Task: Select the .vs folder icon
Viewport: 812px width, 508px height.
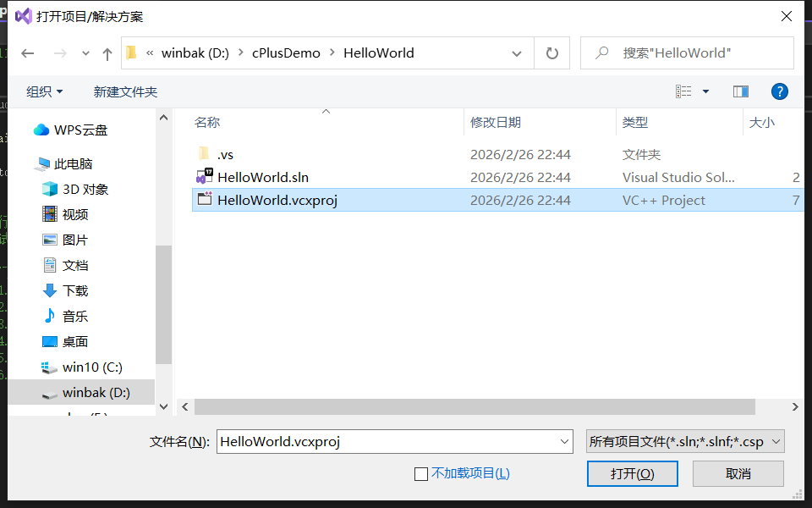Action: pos(204,153)
